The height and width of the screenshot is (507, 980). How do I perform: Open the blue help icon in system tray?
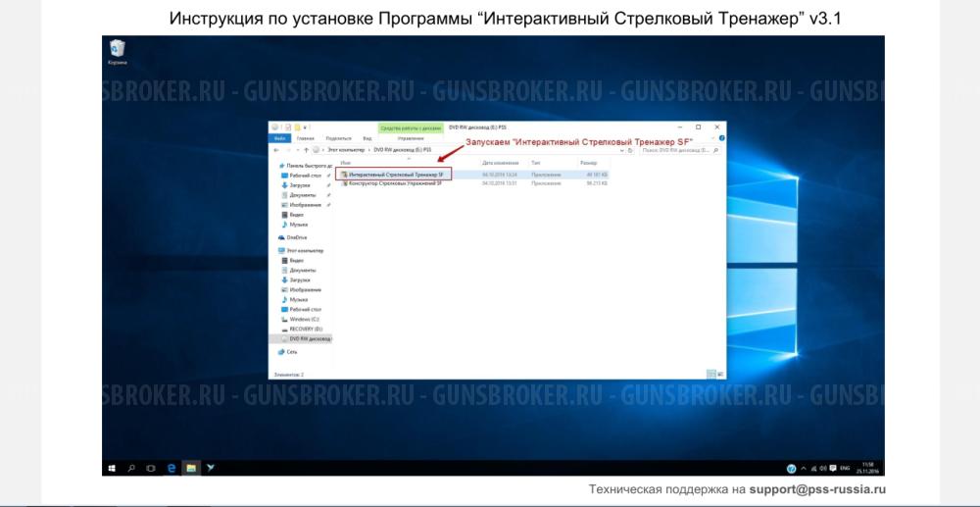[x=791, y=468]
